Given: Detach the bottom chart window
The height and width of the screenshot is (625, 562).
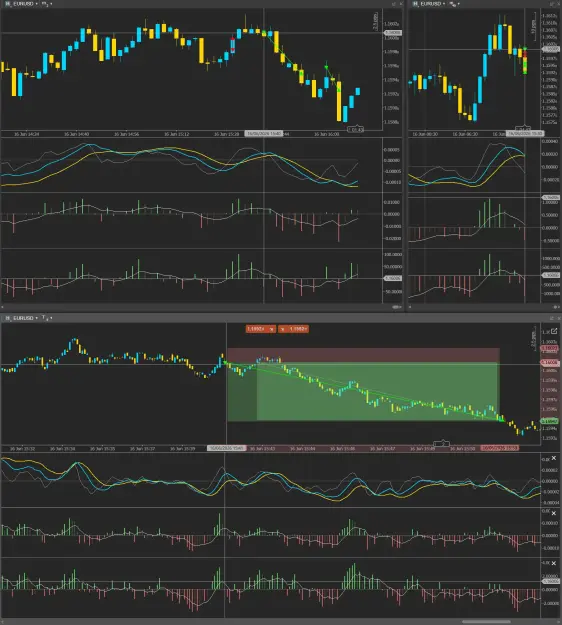Looking at the screenshot, I should tap(552, 318).
